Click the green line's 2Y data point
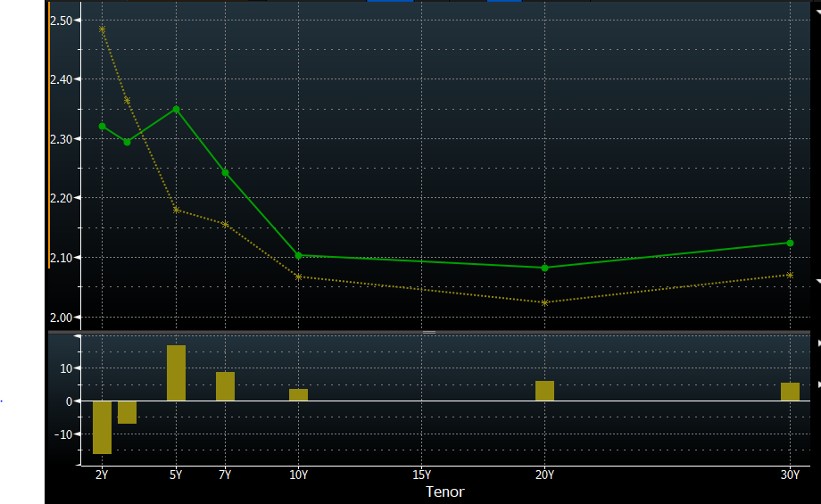 coord(102,126)
